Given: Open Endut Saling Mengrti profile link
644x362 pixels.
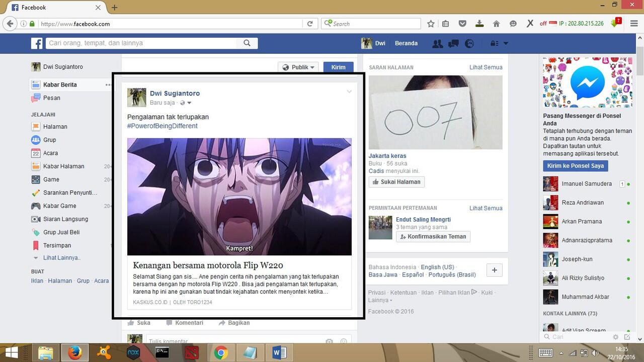Looking at the screenshot, I should [423, 220].
